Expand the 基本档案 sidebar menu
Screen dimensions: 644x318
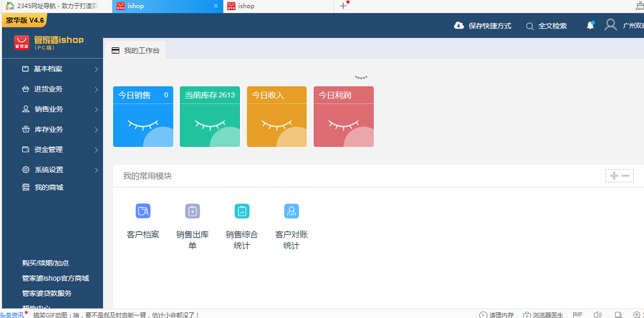60,69
